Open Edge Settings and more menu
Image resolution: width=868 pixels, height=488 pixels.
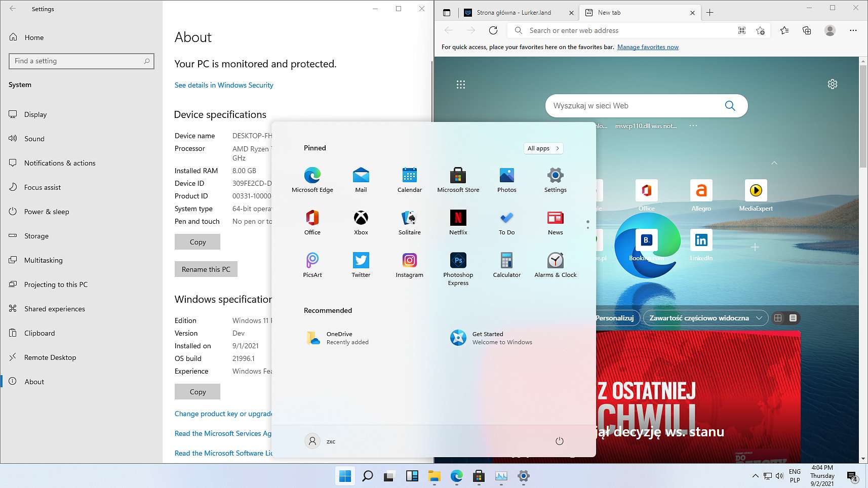[853, 30]
